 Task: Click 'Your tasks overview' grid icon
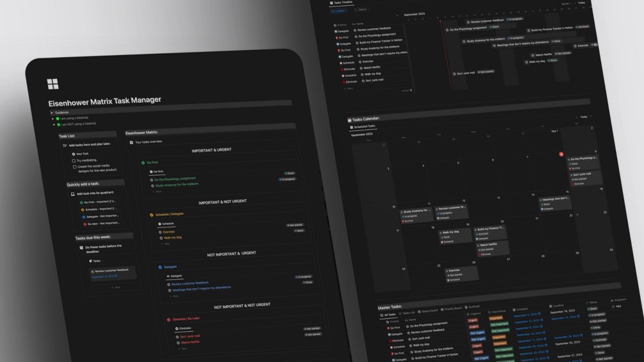point(131,143)
